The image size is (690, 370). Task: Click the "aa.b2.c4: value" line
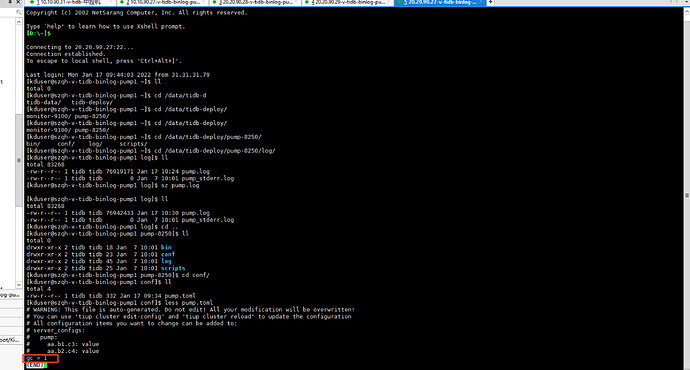(x=62, y=351)
